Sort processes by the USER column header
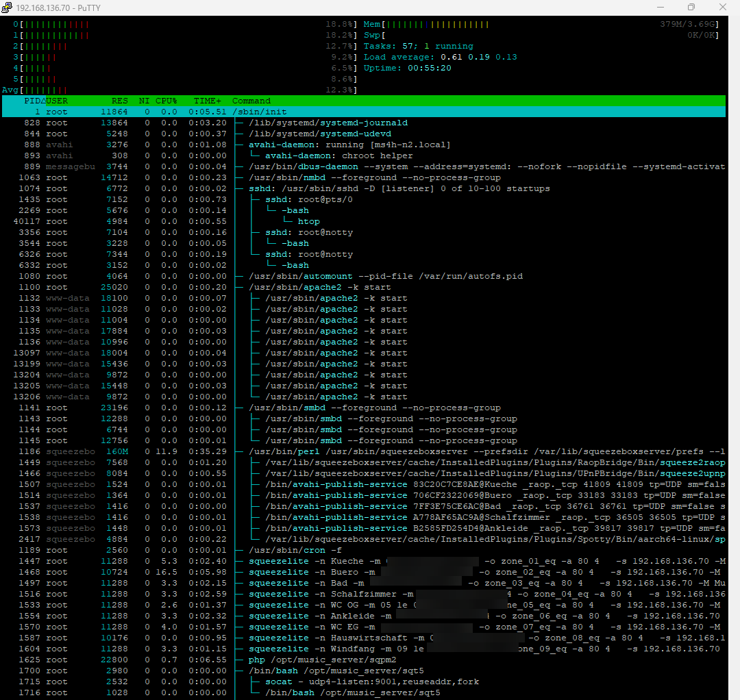740x700 pixels. click(57, 101)
